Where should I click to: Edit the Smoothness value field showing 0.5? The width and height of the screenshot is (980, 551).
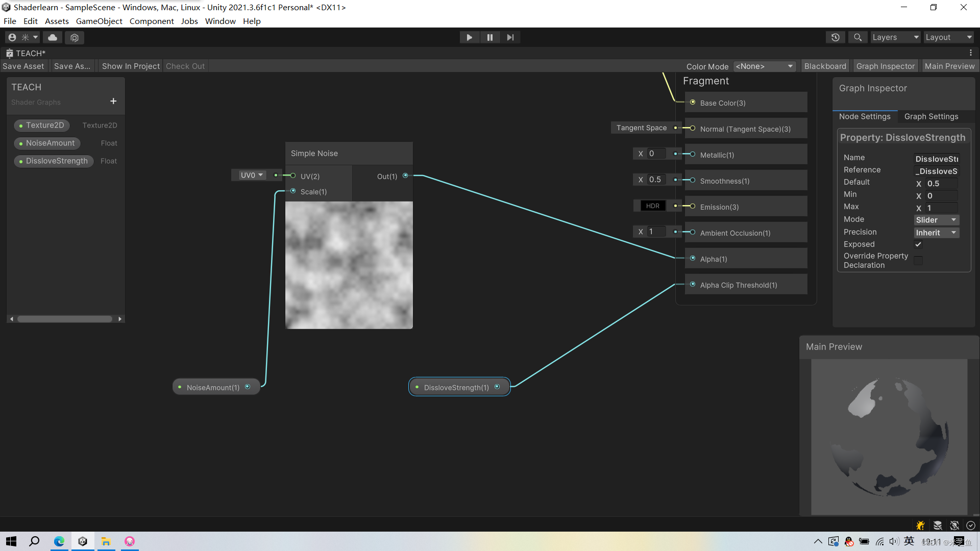pos(656,180)
